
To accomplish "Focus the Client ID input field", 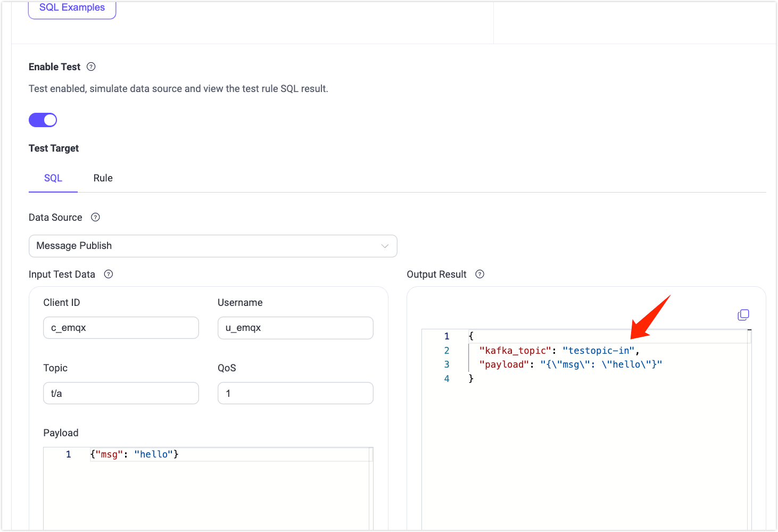I will tap(121, 328).
